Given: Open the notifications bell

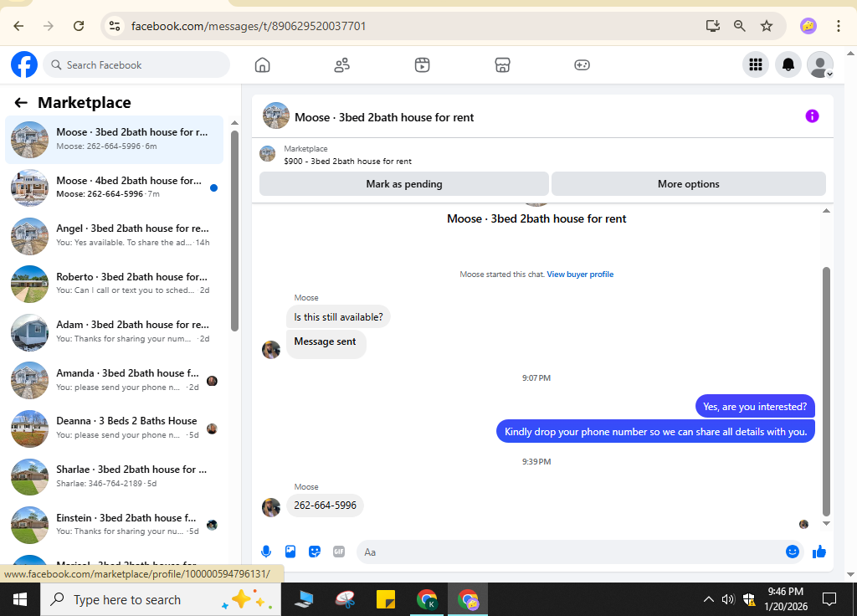Looking at the screenshot, I should pos(788,65).
